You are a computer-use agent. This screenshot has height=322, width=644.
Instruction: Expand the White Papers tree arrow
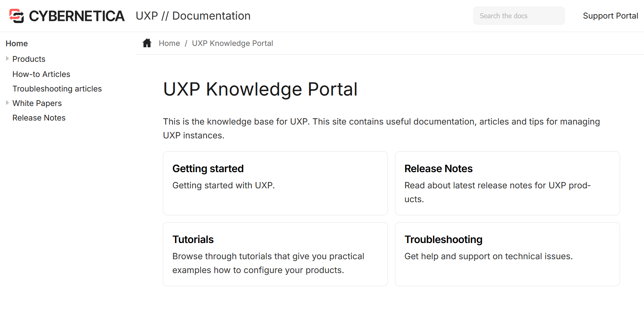coord(7,103)
